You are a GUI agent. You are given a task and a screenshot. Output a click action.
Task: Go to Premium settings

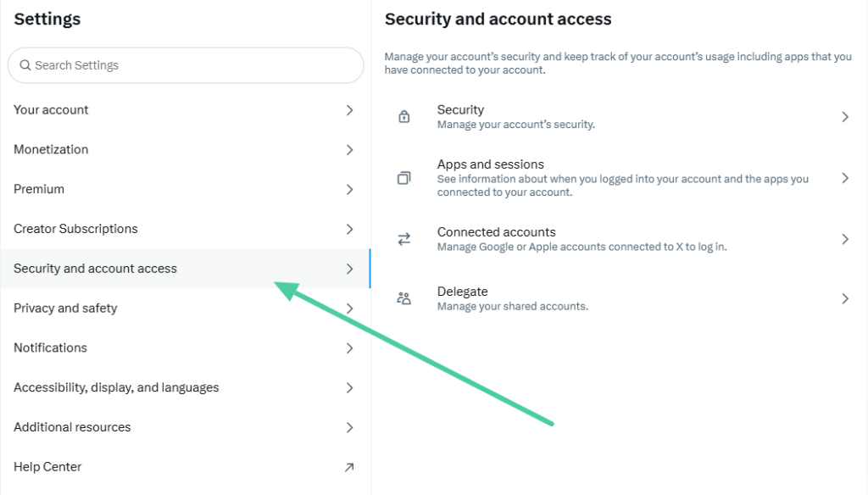[185, 189]
